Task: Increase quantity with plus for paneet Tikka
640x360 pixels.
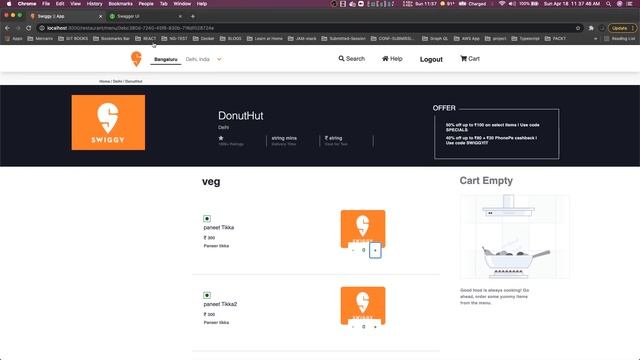Action: [375, 250]
